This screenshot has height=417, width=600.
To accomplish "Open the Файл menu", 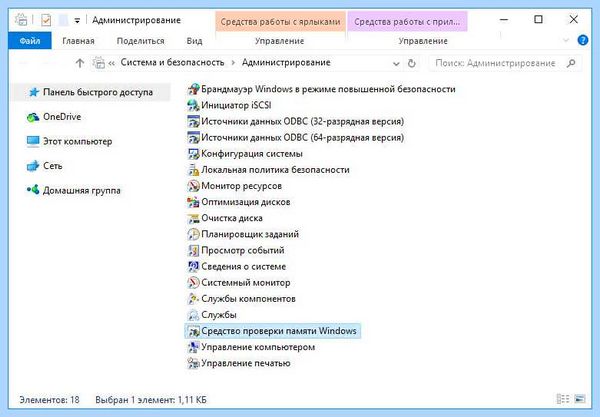I will (x=30, y=41).
